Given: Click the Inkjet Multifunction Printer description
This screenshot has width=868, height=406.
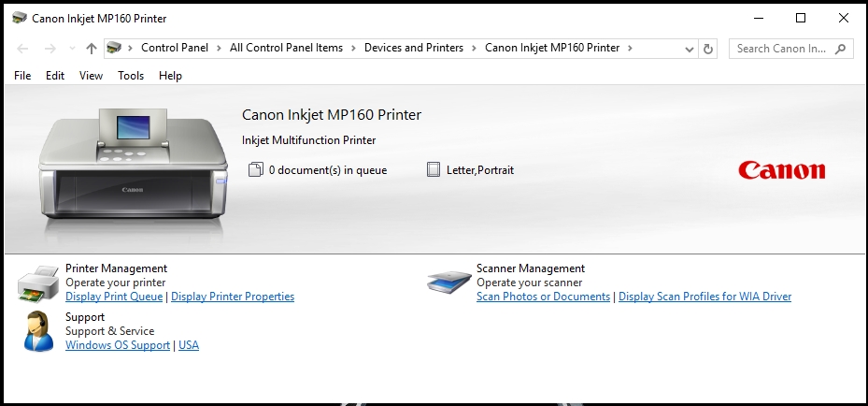Looking at the screenshot, I should [x=309, y=140].
